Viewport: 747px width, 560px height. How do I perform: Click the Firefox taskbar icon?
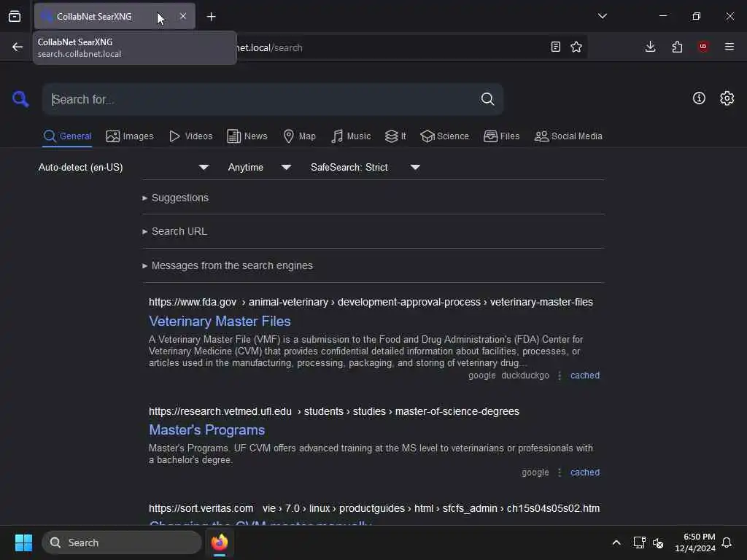coord(220,542)
